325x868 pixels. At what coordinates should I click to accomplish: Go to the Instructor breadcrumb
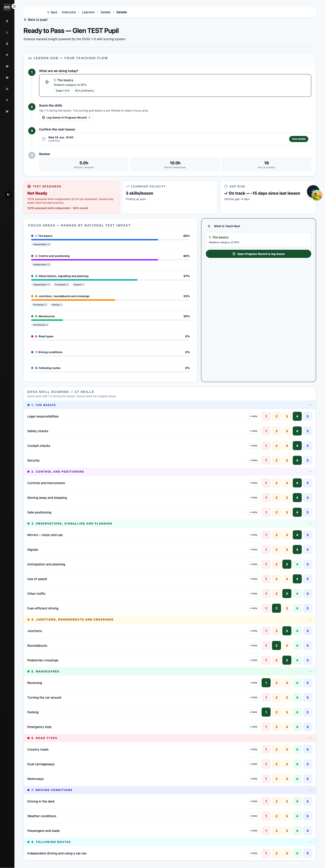point(69,12)
